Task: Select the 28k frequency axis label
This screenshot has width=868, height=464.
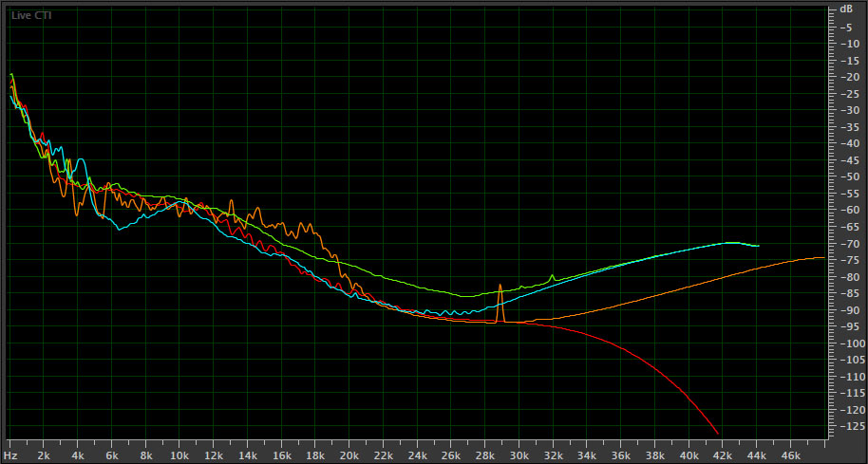Action: pos(485,456)
